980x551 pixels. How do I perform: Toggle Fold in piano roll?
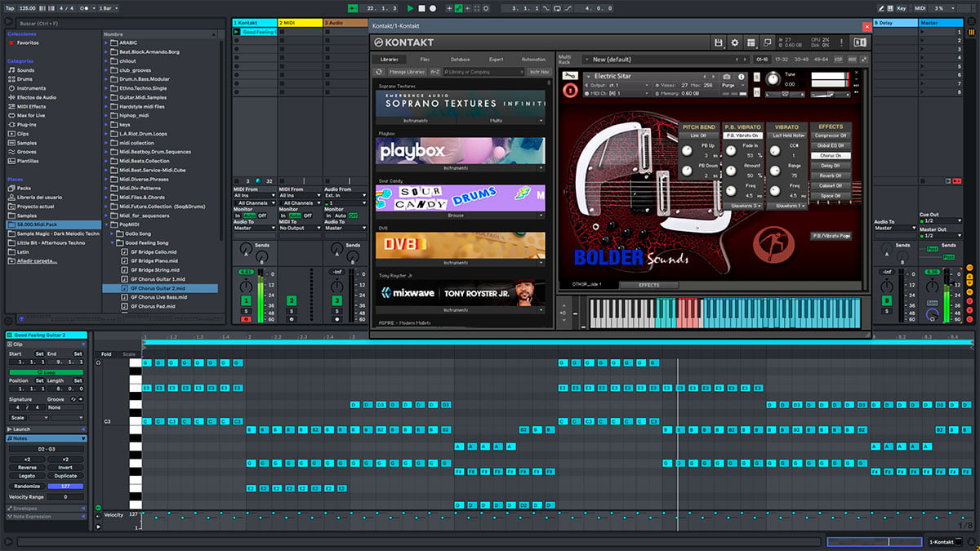coord(106,354)
